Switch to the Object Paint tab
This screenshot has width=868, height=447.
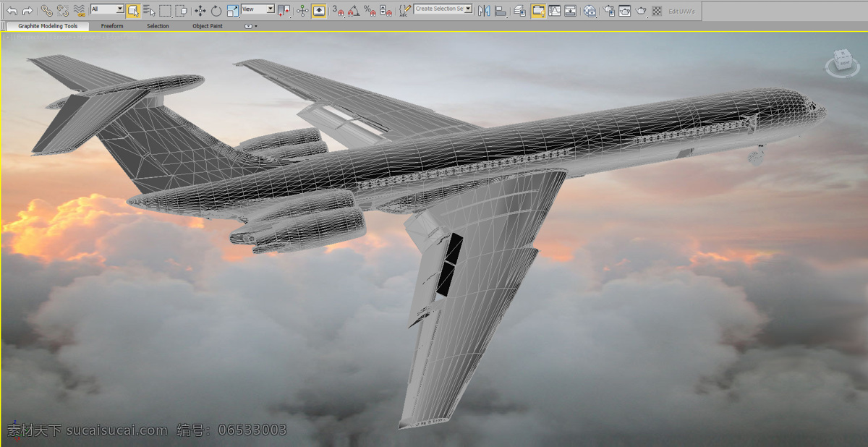208,26
